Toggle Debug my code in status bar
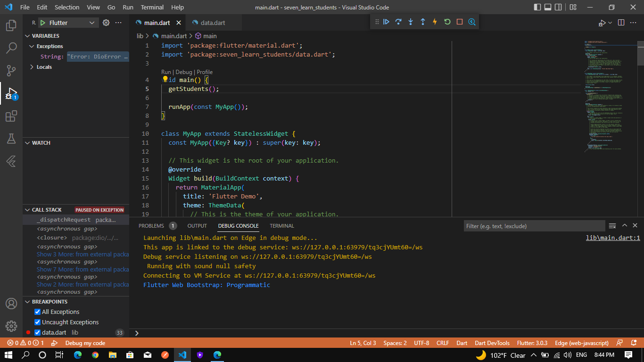Screen dimensions: 644x362 click(85, 343)
